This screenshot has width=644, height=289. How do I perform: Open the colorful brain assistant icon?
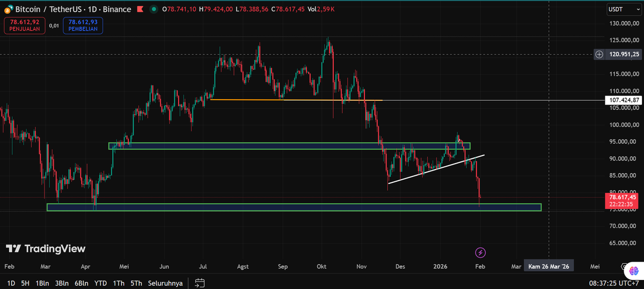tap(634, 271)
